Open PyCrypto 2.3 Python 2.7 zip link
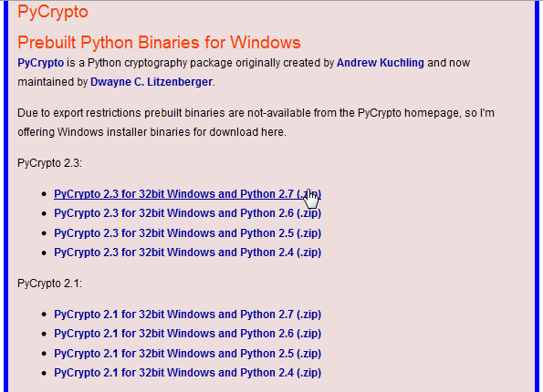Image resolution: width=543 pixels, height=392 pixels. (187, 194)
